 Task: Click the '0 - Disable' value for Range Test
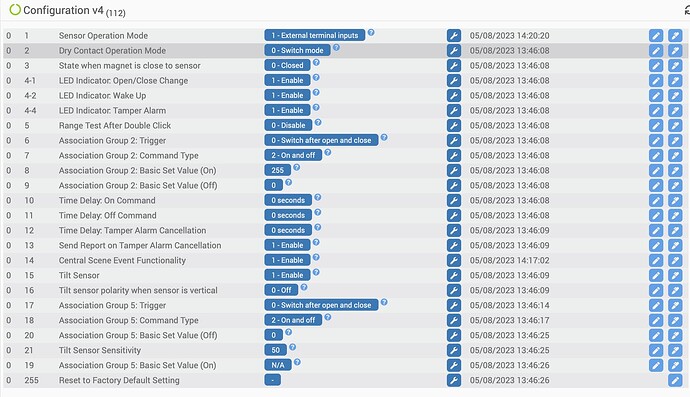click(x=288, y=125)
